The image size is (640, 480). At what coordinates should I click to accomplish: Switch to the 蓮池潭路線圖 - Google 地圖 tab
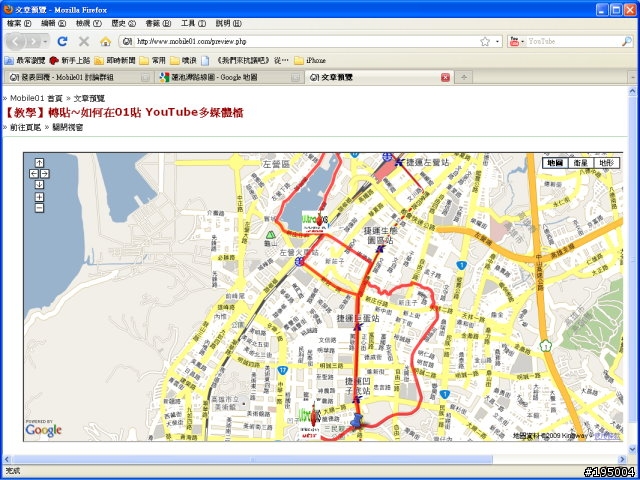(x=230, y=78)
